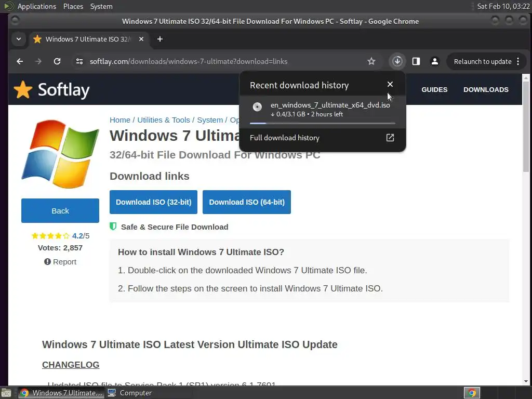Click the ISO disc file icon
The width and height of the screenshot is (532, 399).
(257, 107)
